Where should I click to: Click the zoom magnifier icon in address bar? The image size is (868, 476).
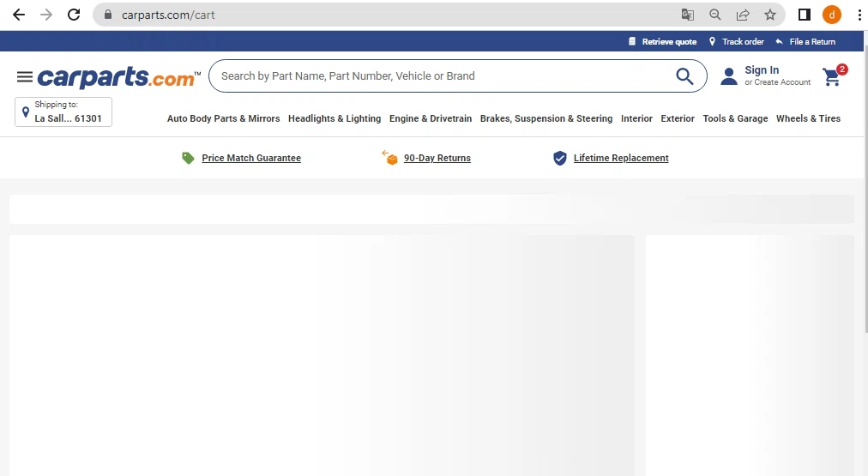click(715, 15)
